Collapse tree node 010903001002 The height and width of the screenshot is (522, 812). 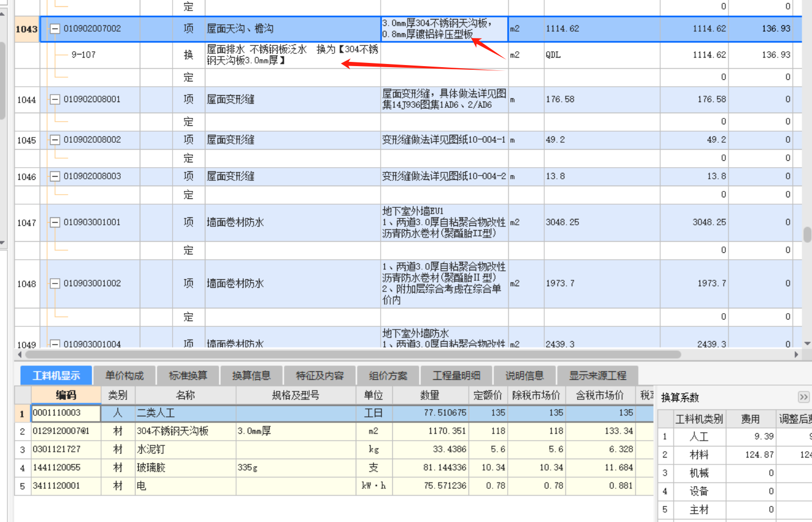[x=55, y=284]
